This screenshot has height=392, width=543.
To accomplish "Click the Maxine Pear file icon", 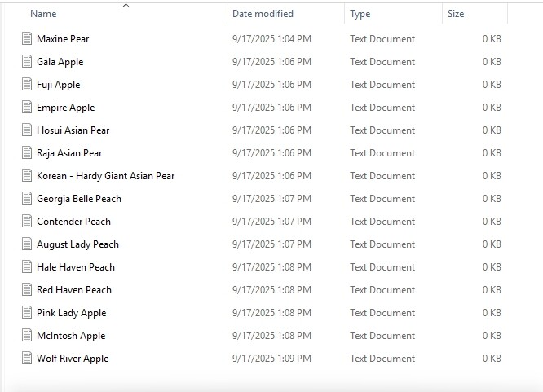I will (x=28, y=39).
